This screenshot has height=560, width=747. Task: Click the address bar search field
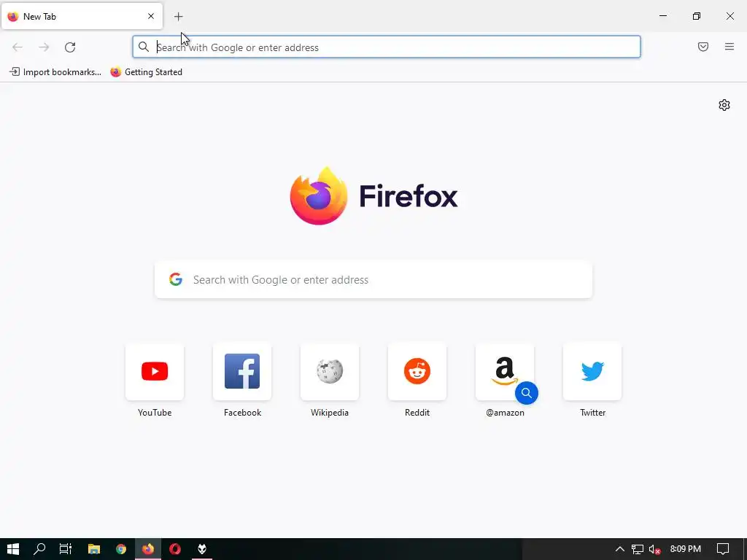pyautogui.click(x=387, y=47)
